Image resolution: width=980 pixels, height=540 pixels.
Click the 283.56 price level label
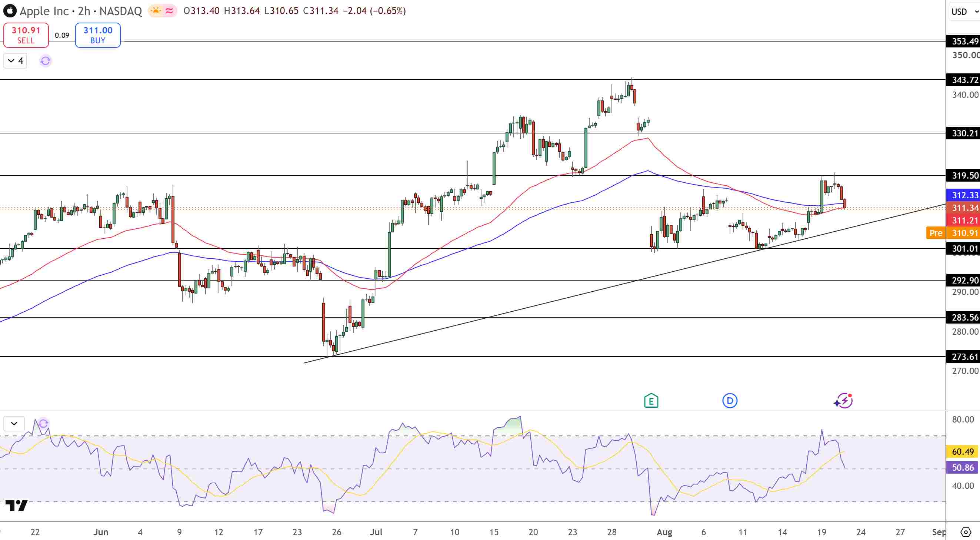[963, 317]
